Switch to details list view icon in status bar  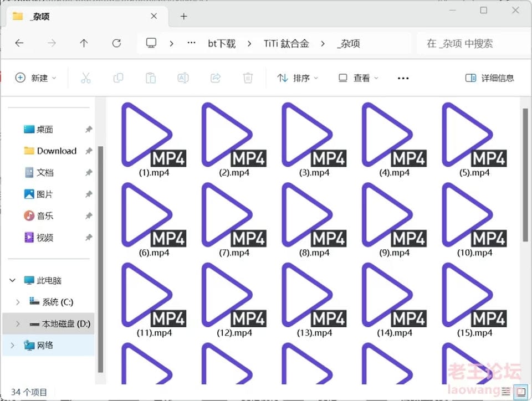pos(506,392)
